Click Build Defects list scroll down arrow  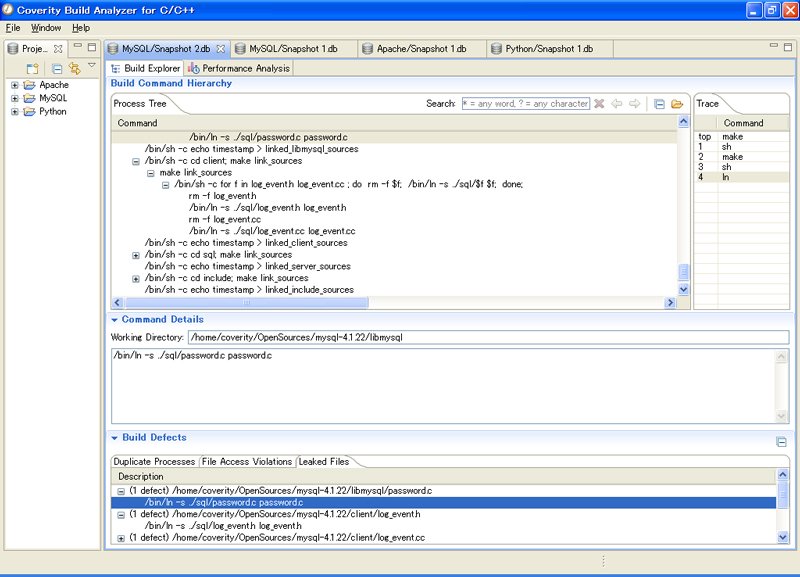click(783, 537)
